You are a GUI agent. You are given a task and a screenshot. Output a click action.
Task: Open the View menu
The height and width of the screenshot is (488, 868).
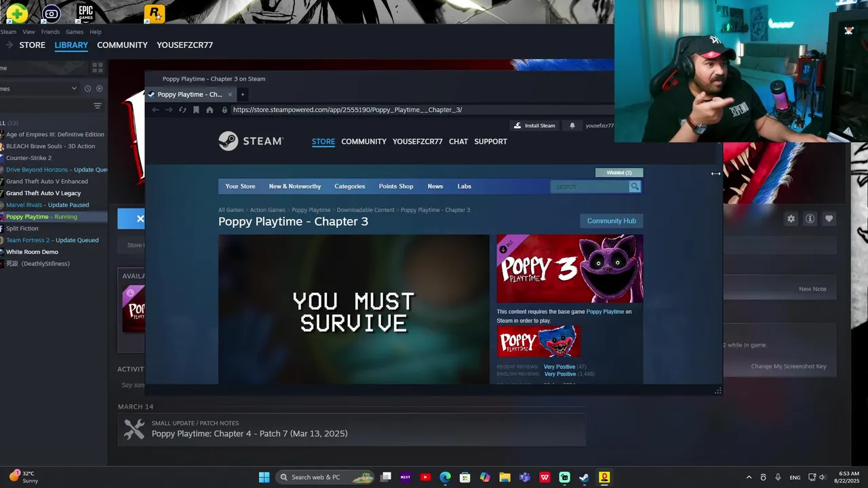(x=28, y=32)
